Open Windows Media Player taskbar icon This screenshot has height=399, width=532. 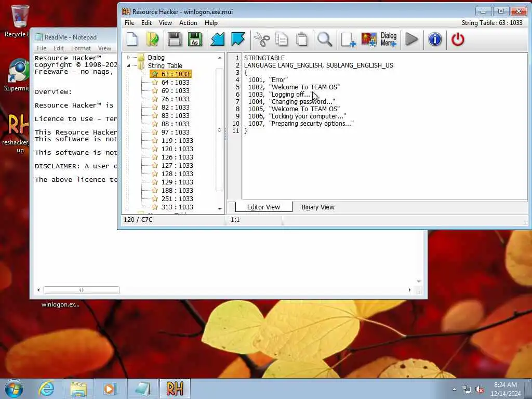coord(109,389)
